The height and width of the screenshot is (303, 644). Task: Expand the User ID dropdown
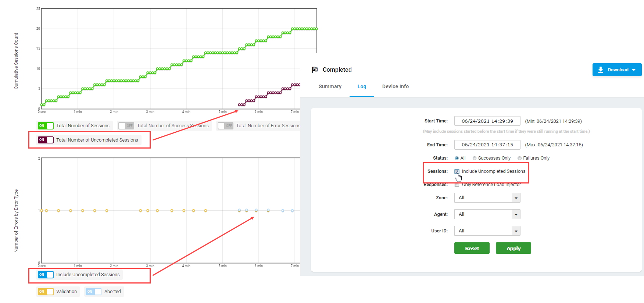tap(516, 231)
